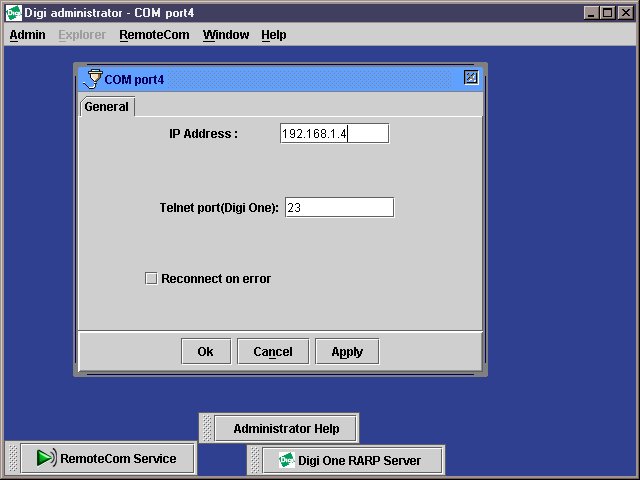Open the Admin menu

[x=27, y=35]
